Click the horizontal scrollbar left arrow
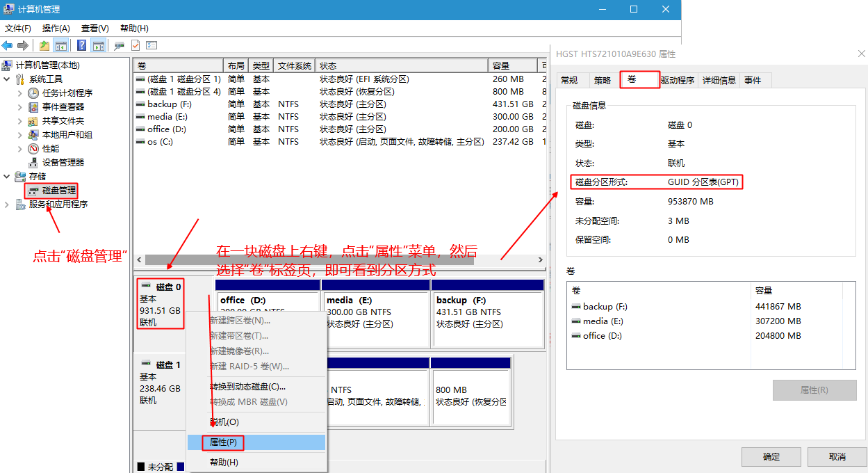This screenshot has width=868, height=473. coord(139,259)
